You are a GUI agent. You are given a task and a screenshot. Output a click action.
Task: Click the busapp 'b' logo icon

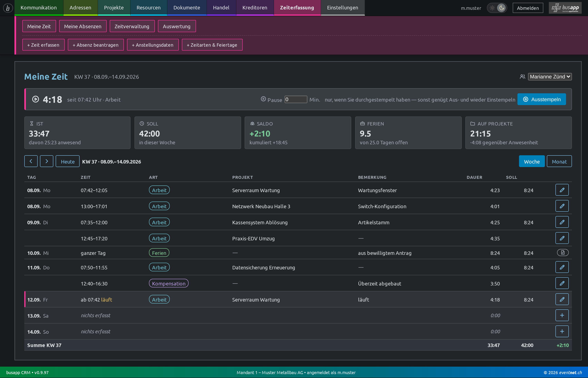[8, 8]
